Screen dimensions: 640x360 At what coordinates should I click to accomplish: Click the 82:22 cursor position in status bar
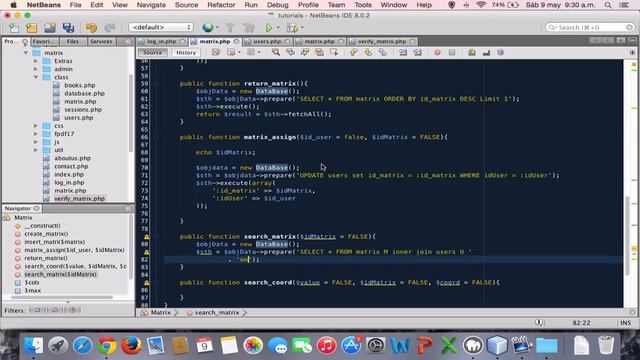tap(581, 322)
